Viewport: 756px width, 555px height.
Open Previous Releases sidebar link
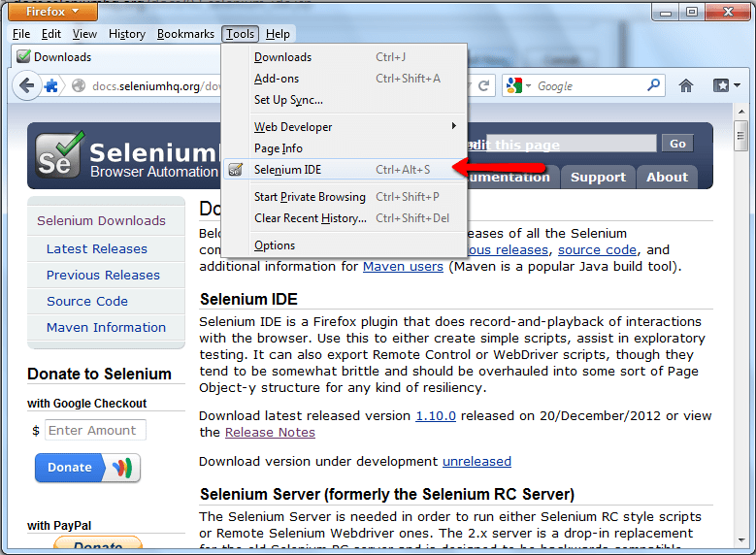[x=103, y=275]
